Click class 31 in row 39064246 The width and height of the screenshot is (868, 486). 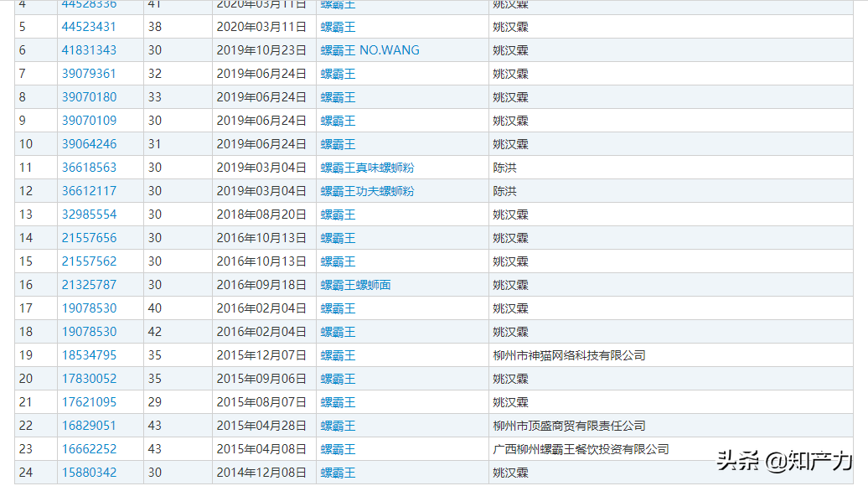(x=154, y=144)
